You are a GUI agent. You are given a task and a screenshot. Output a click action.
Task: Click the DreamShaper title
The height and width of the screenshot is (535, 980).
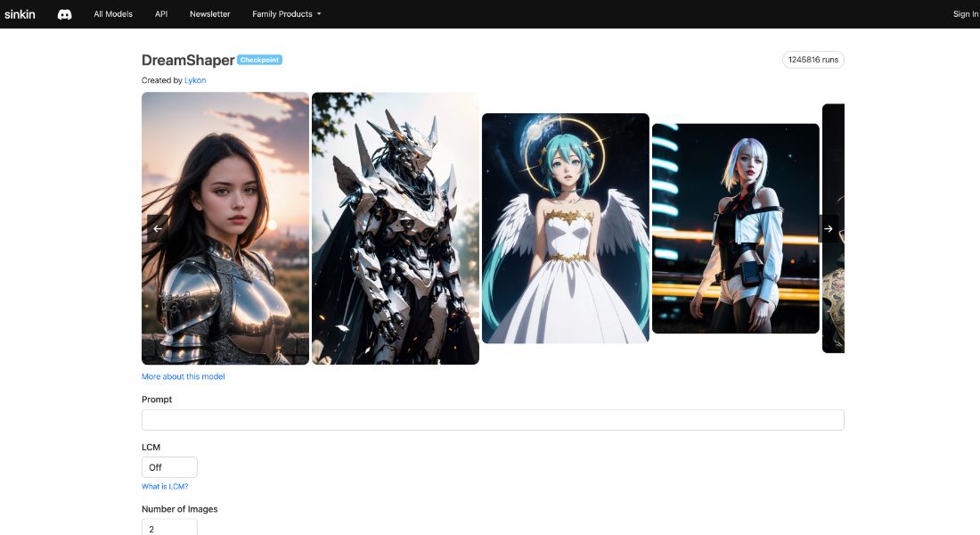pyautogui.click(x=188, y=60)
